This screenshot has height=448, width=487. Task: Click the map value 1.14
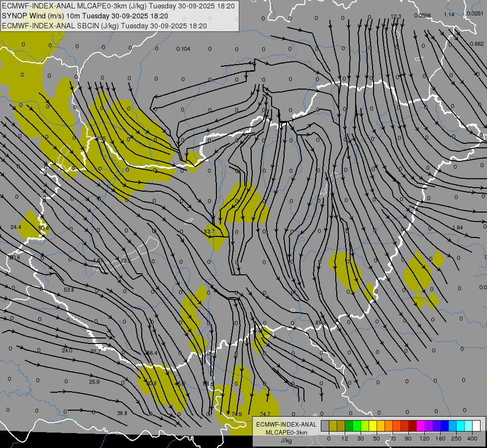tap(449, 14)
